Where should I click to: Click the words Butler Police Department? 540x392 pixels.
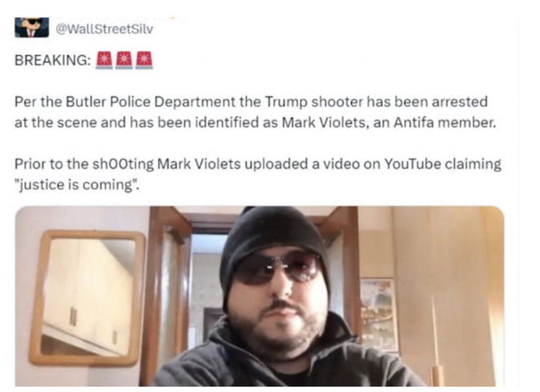click(x=150, y=102)
